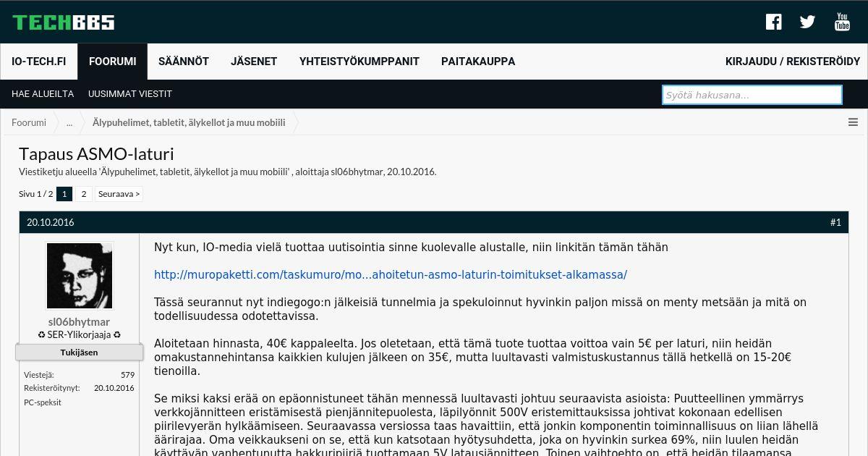This screenshot has width=868, height=456.
Task: Open thread start date 20.10.2016 link in subtitle
Action: (411, 172)
